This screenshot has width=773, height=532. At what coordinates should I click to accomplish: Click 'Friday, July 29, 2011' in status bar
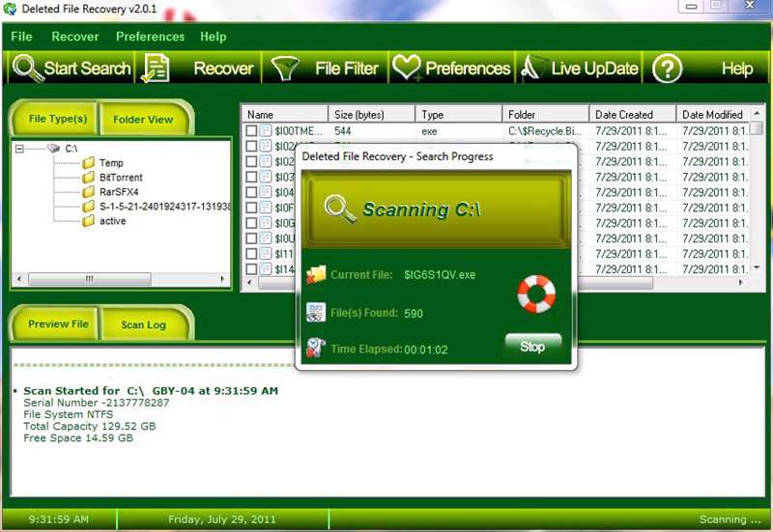pos(222,519)
